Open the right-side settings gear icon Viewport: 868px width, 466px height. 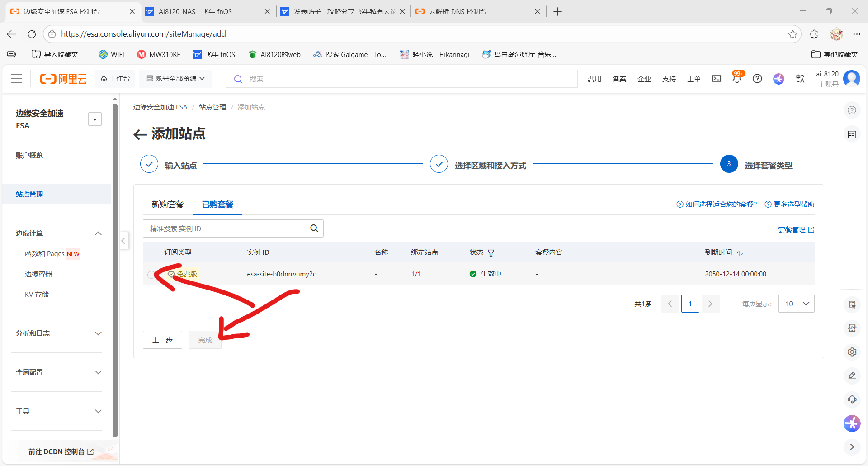click(852, 352)
